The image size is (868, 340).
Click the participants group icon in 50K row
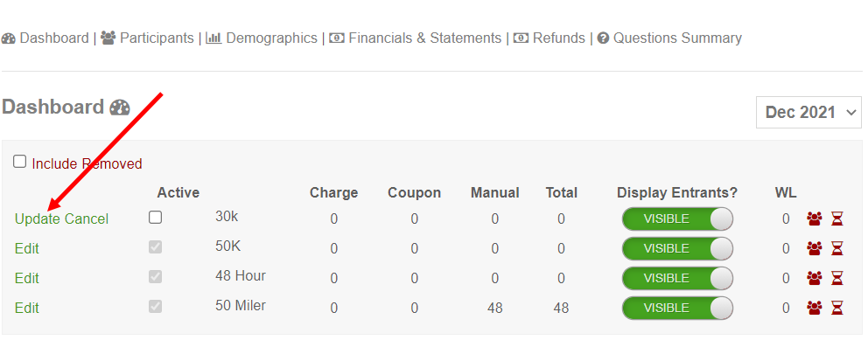(814, 249)
